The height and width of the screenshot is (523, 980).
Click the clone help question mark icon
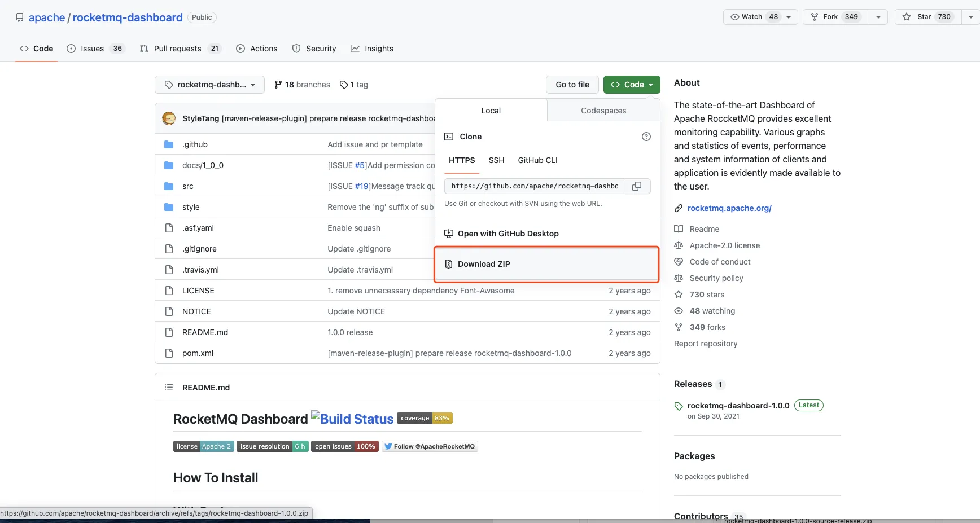[646, 137]
